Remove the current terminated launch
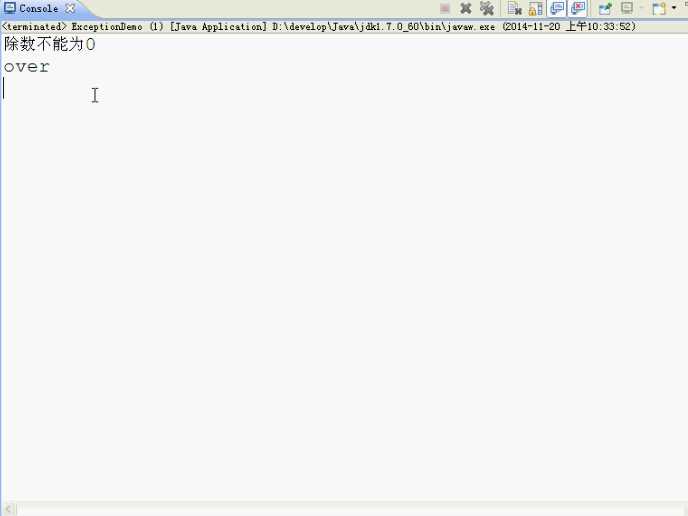This screenshot has width=688, height=516. [x=466, y=8]
